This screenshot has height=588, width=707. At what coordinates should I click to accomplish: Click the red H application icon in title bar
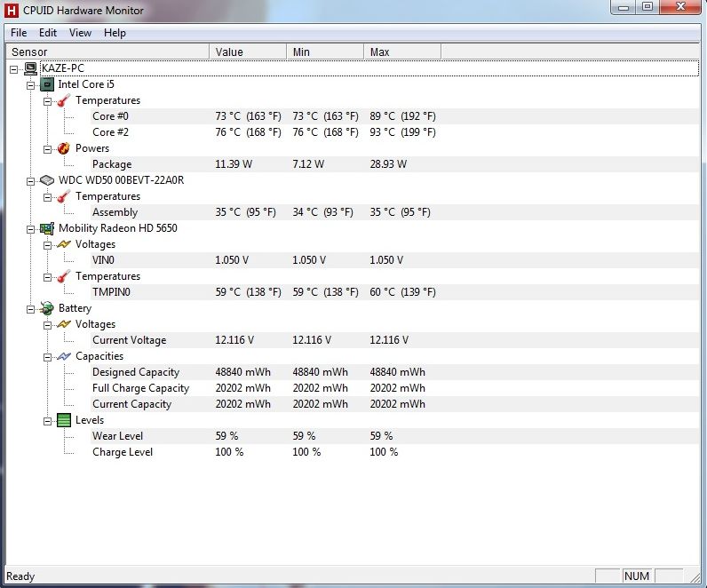pyautogui.click(x=12, y=11)
